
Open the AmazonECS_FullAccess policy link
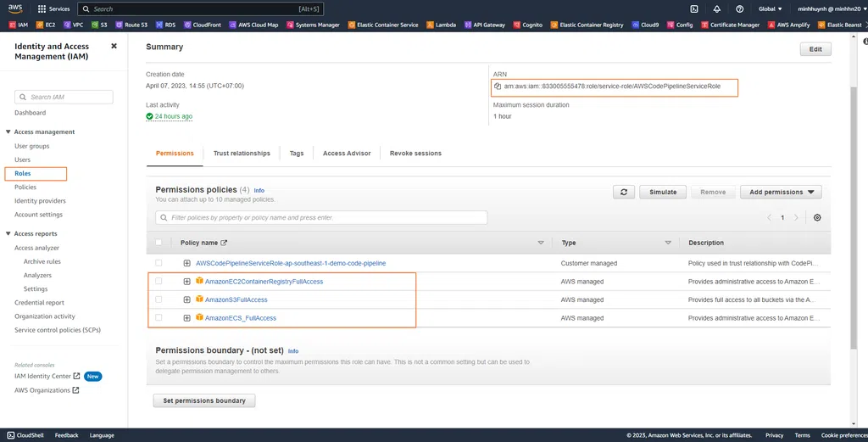tap(241, 318)
